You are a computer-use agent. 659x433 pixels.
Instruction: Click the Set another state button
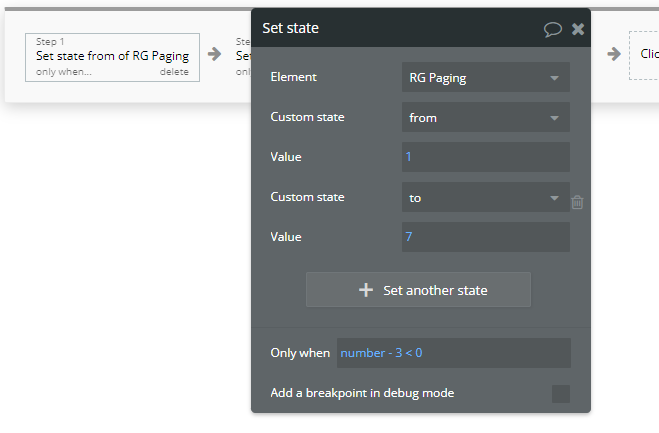(x=418, y=290)
